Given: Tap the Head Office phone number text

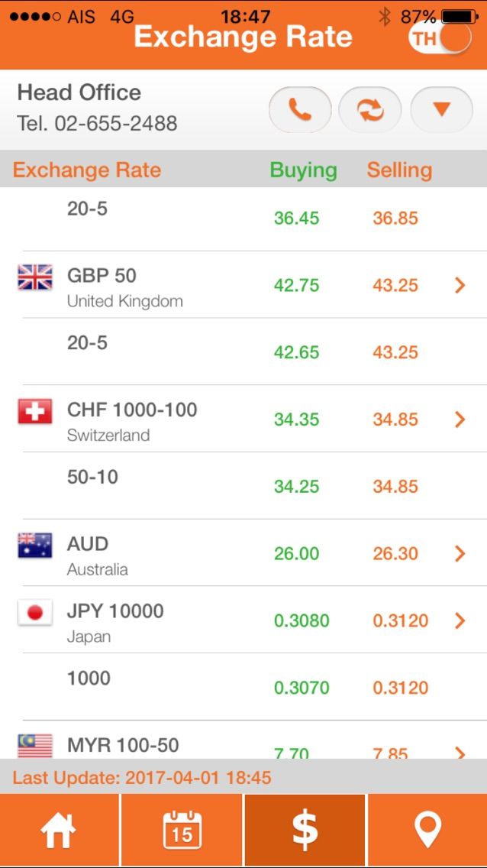Looking at the screenshot, I should pyautogui.click(x=97, y=123).
